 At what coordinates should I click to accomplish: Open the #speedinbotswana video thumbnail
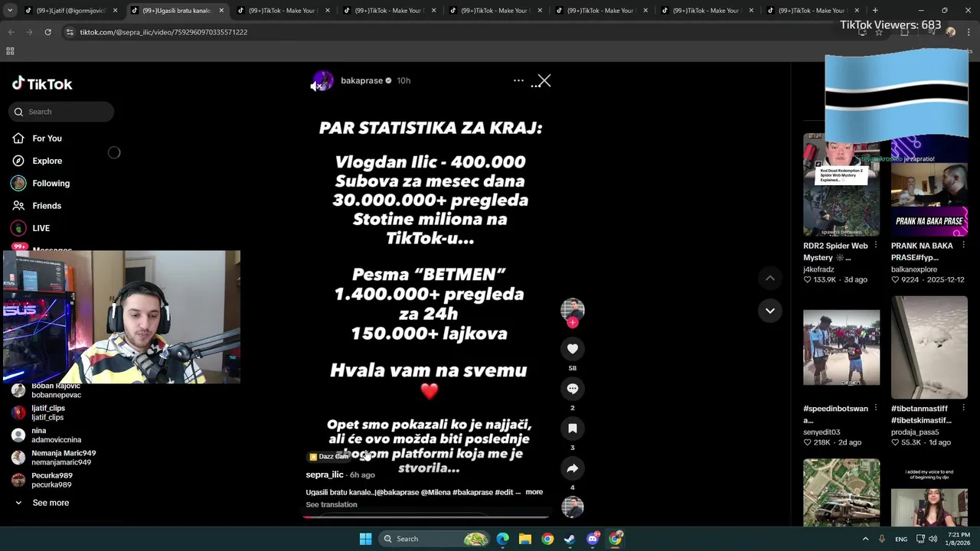click(x=841, y=347)
